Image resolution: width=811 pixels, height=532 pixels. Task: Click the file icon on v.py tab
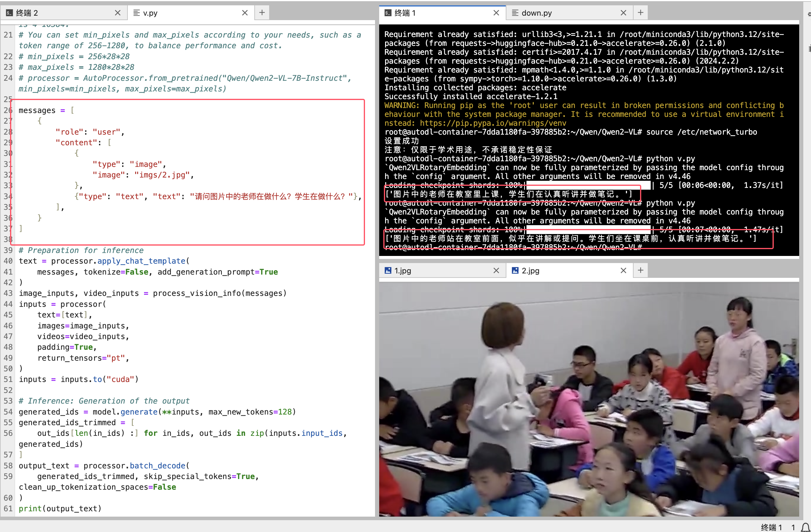(x=136, y=13)
